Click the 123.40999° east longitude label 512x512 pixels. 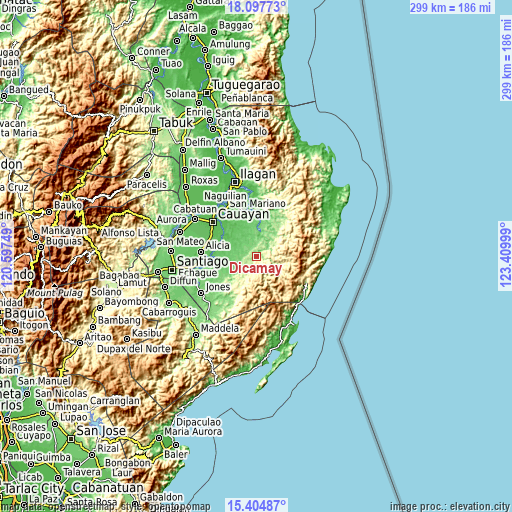(x=505, y=255)
